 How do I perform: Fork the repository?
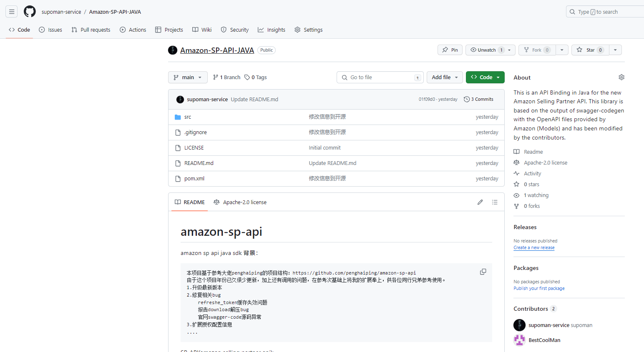(x=537, y=50)
